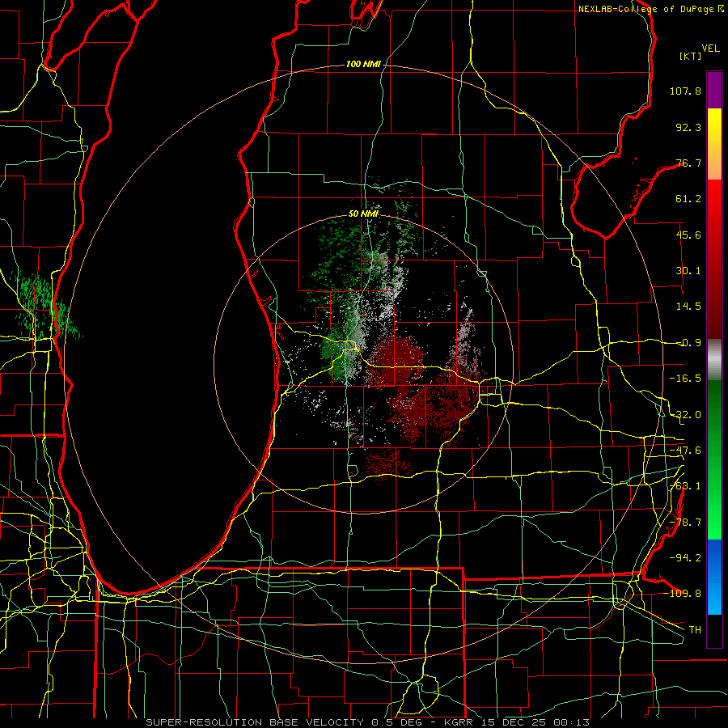Pick the blue segment of the velocity color bar
Image resolution: width=728 pixels, height=728 pixels.
point(714,577)
